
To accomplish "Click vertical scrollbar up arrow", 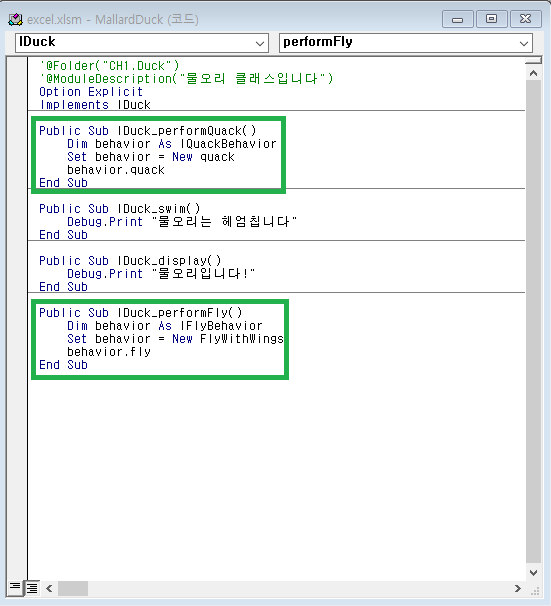I will coord(534,73).
